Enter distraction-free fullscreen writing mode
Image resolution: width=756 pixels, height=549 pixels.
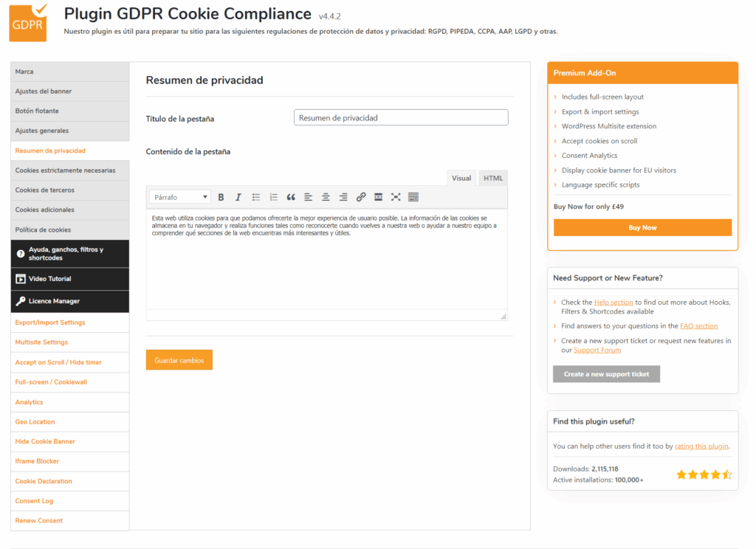click(x=396, y=197)
